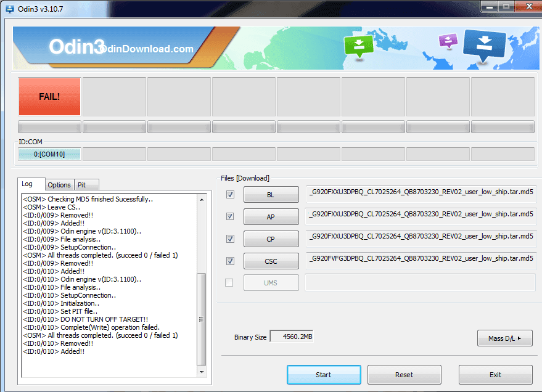Click log line "<ID:0/010> SetupConnection.."
The image size is (542, 392).
click(x=70, y=295)
